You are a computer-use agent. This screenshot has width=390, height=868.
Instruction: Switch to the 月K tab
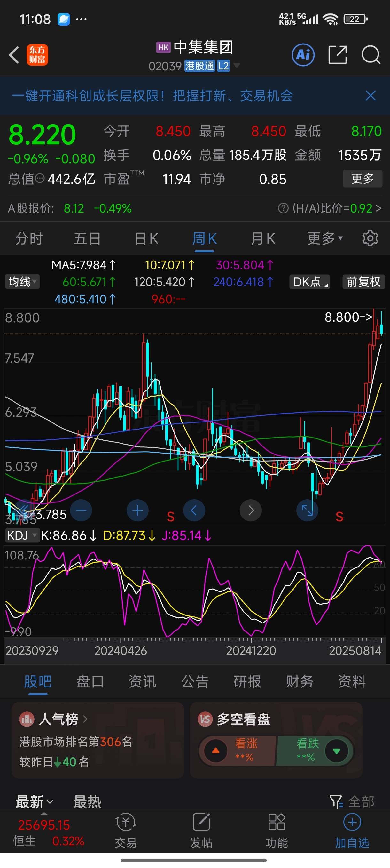click(263, 238)
